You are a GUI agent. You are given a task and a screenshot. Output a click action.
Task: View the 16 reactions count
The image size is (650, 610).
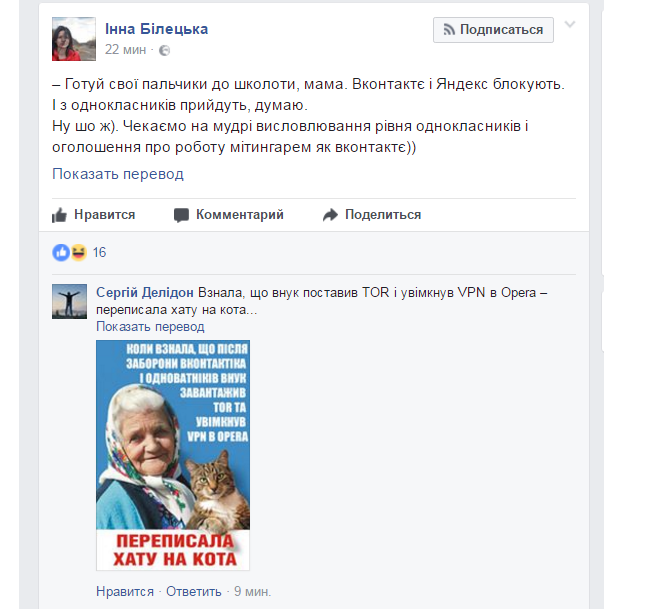pos(99,252)
